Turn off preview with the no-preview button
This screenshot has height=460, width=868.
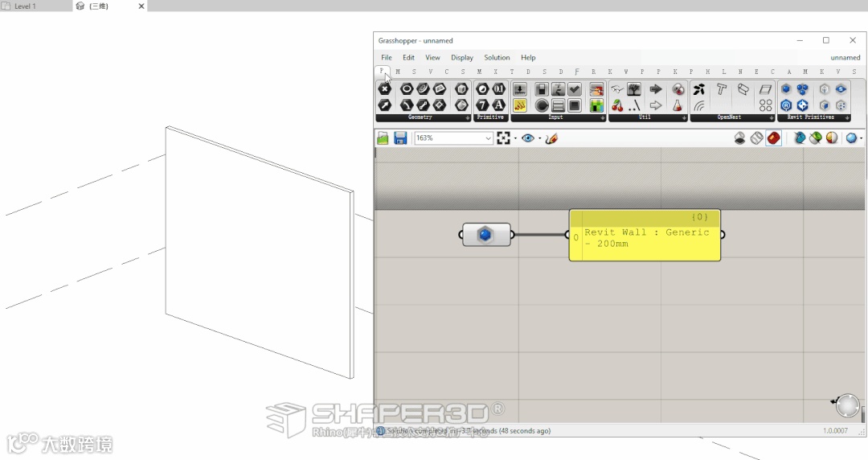click(x=739, y=138)
